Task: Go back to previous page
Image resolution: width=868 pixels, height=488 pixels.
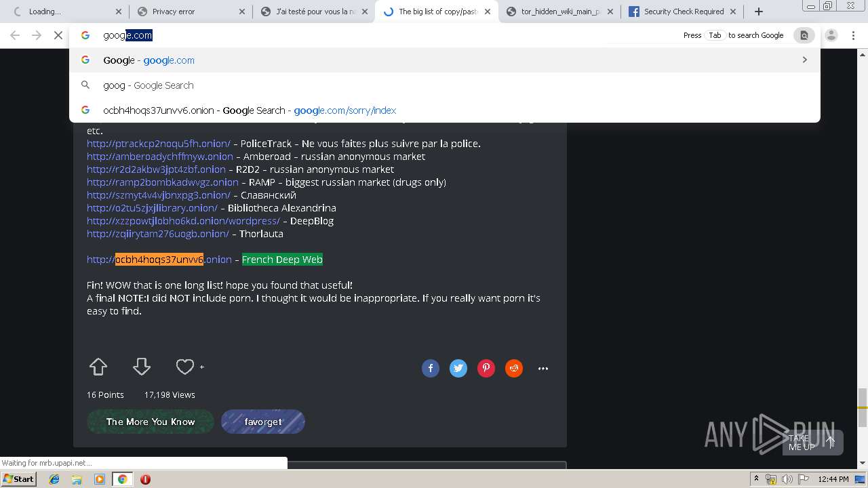Action: click(x=15, y=35)
